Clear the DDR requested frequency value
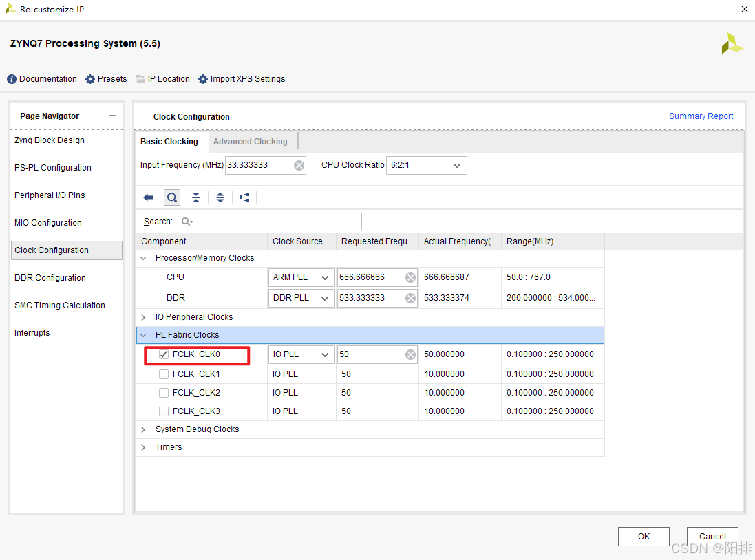The height and width of the screenshot is (560, 755). [410, 298]
